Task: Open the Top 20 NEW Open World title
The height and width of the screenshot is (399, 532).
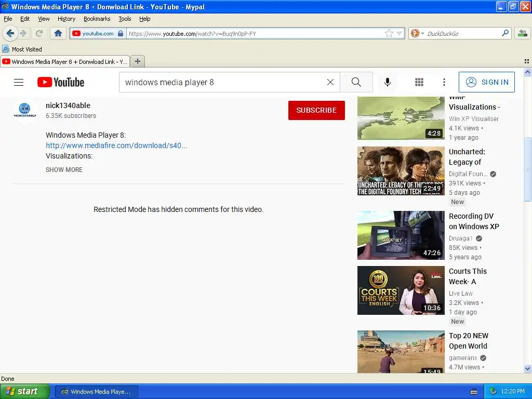Action: [469, 341]
